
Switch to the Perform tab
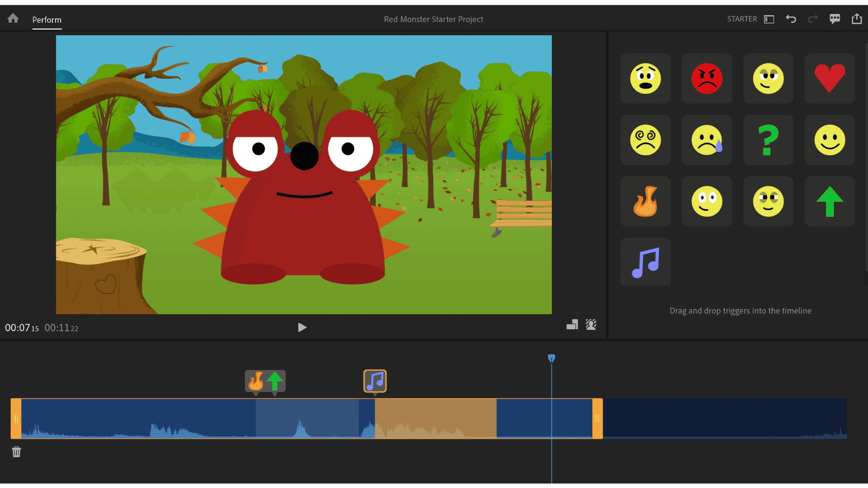click(47, 20)
